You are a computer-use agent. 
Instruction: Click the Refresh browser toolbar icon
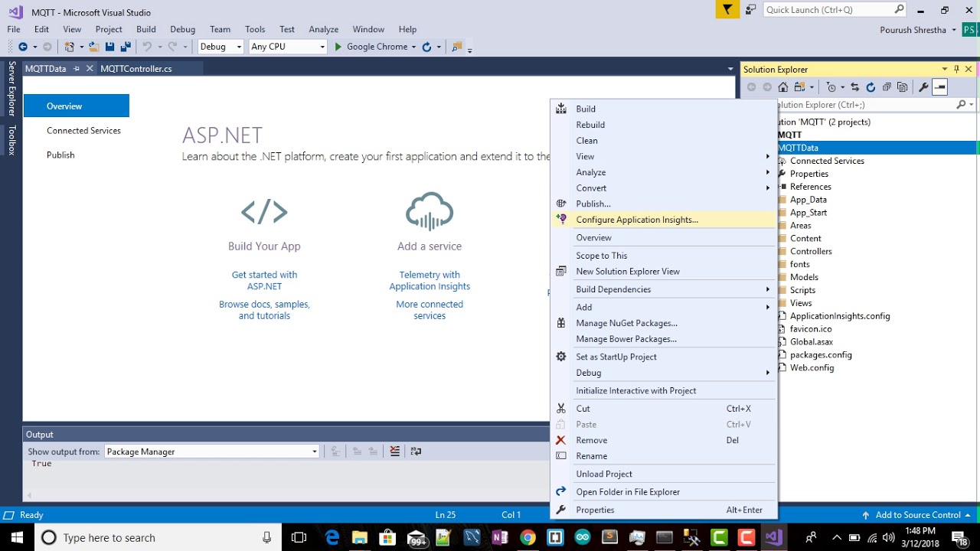pos(426,47)
